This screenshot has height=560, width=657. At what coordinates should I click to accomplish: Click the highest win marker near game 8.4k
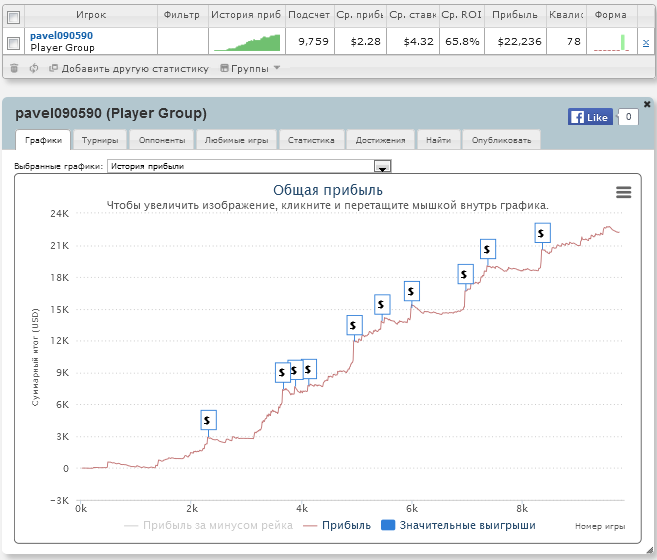point(543,233)
